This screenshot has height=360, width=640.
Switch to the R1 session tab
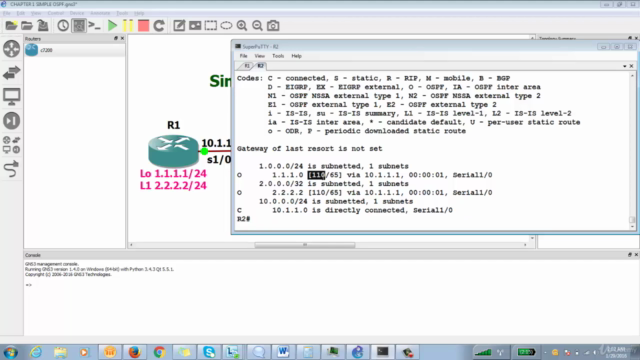[247, 66]
